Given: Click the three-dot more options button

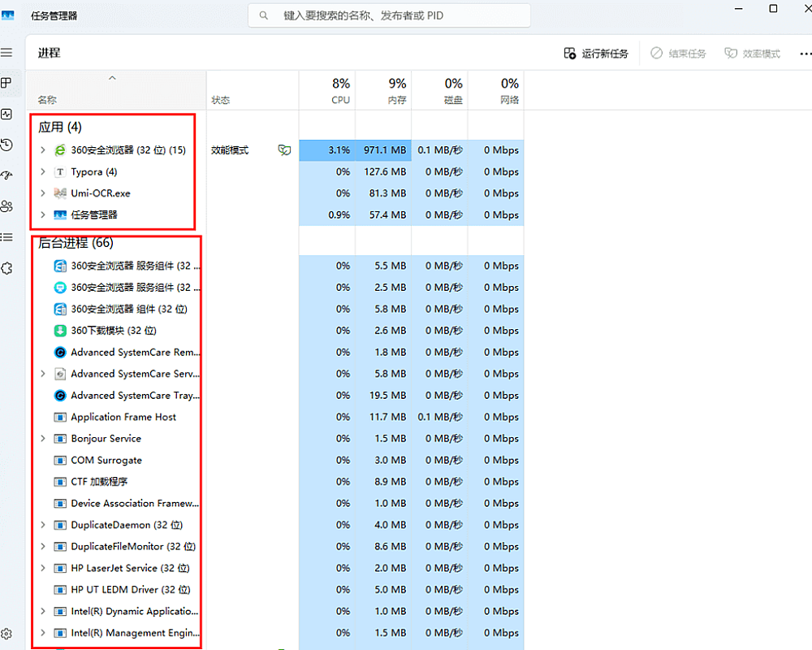Looking at the screenshot, I should tap(805, 54).
